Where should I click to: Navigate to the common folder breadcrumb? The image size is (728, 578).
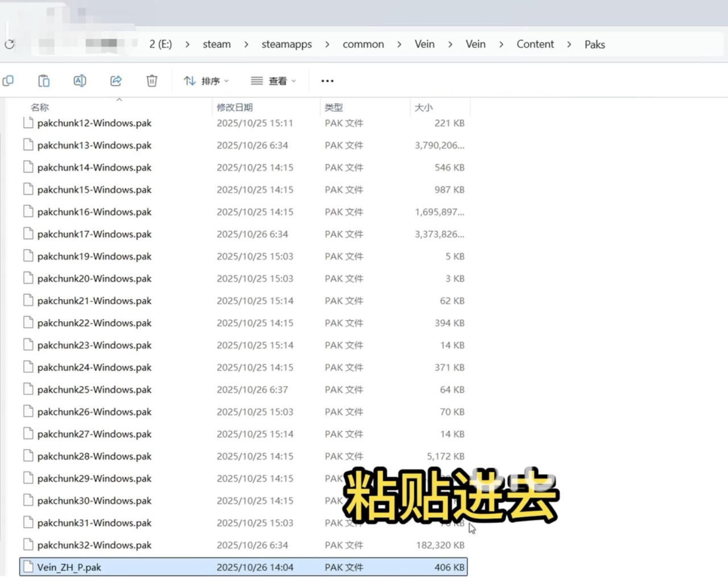click(x=363, y=44)
